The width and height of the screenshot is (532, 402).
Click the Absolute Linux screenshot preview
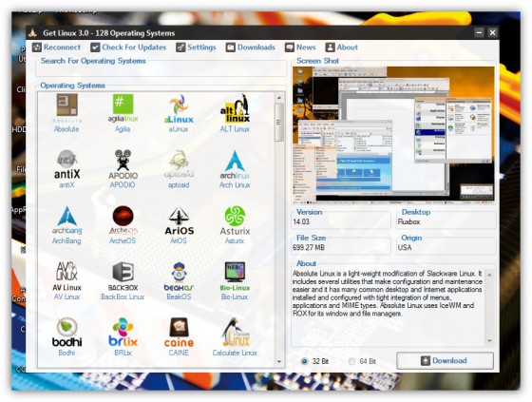pyautogui.click(x=393, y=135)
